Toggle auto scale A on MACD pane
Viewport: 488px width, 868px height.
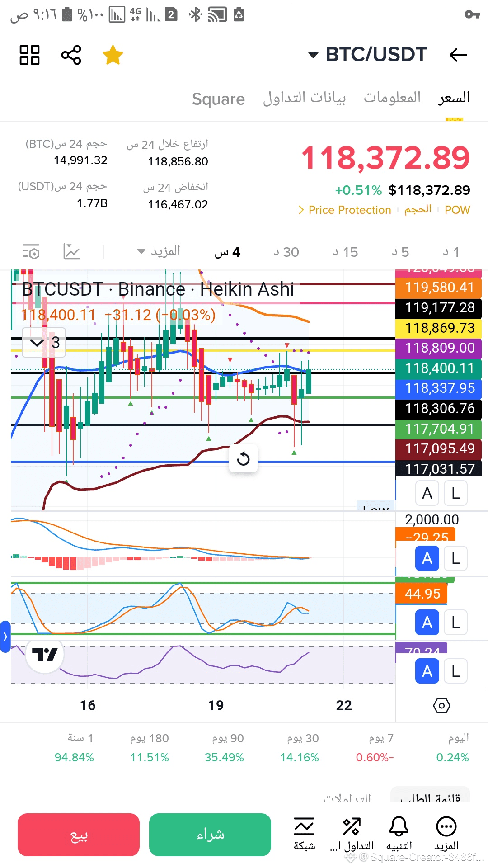click(427, 558)
